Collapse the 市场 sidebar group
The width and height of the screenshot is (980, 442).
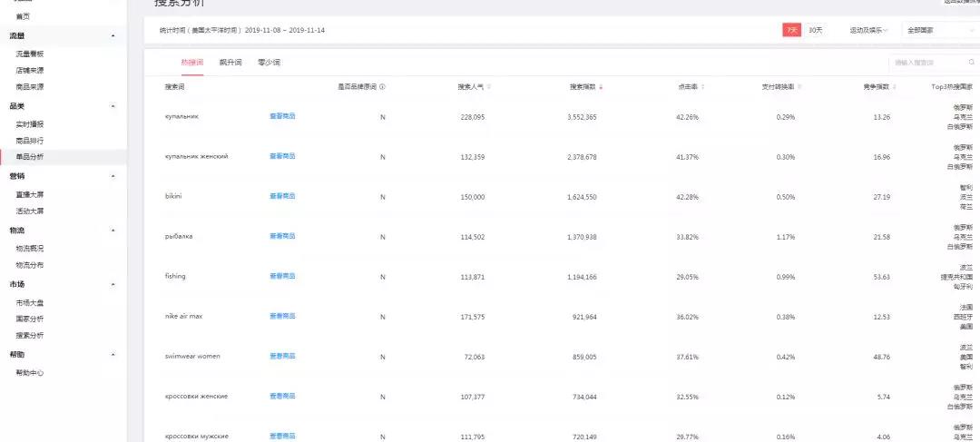point(113,284)
